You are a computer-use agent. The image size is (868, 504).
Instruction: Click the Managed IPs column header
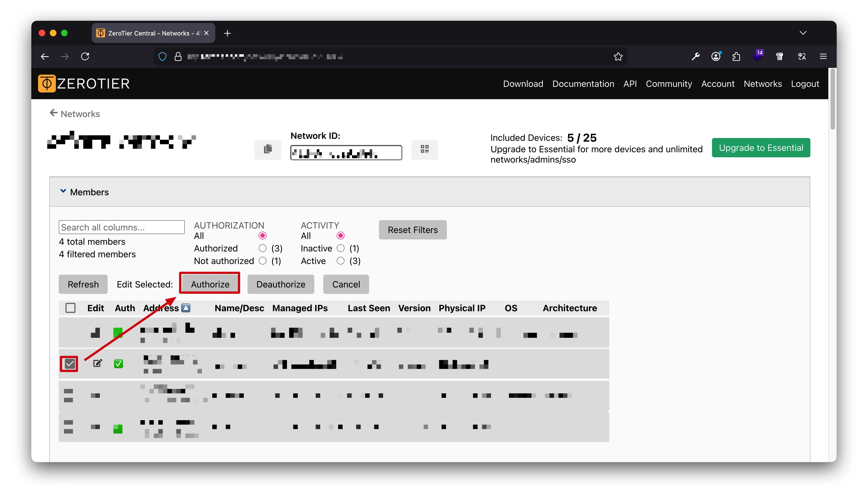coord(300,308)
